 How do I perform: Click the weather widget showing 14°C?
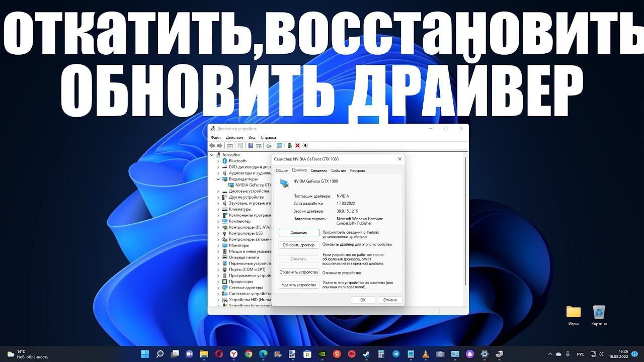(28, 354)
